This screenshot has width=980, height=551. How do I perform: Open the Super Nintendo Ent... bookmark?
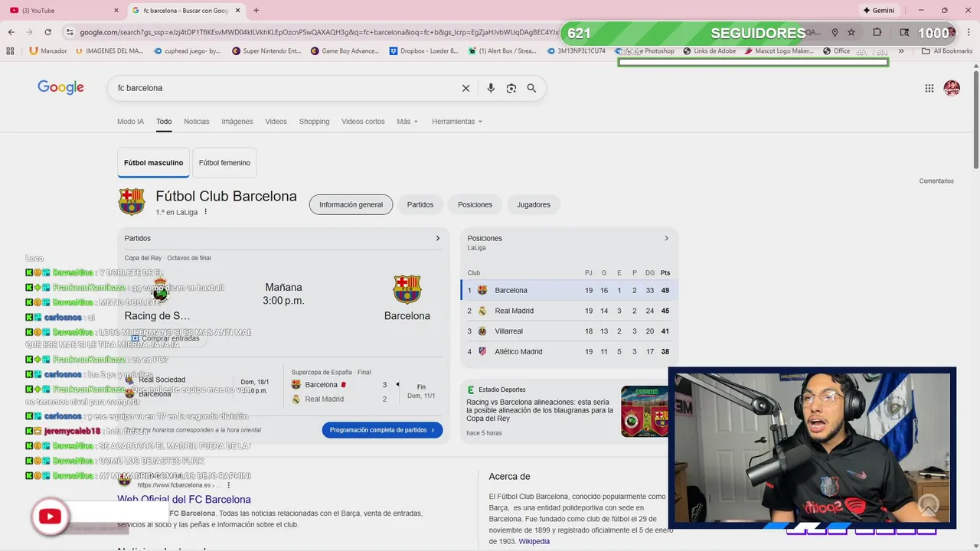tap(267, 51)
